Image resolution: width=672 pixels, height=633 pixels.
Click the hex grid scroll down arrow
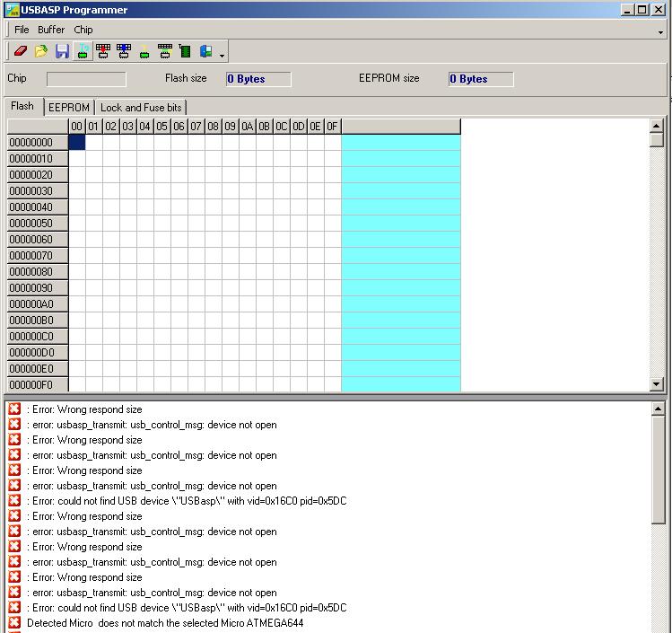[x=657, y=383]
